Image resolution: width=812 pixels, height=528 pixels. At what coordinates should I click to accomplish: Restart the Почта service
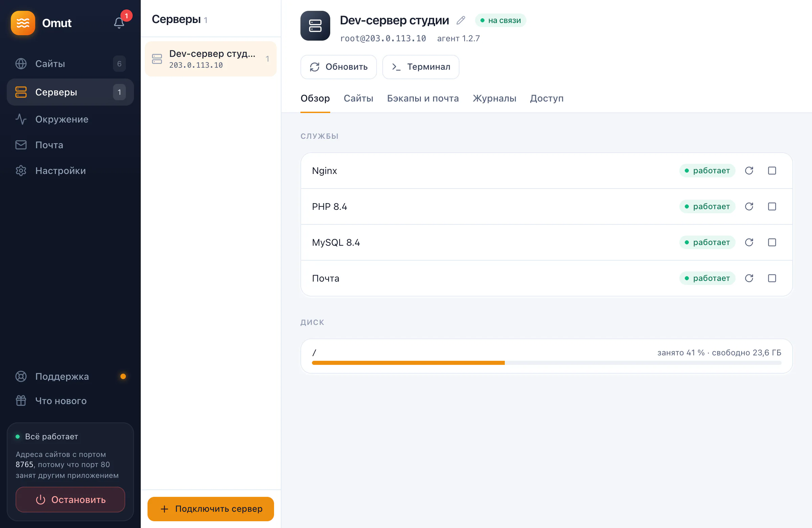point(749,278)
